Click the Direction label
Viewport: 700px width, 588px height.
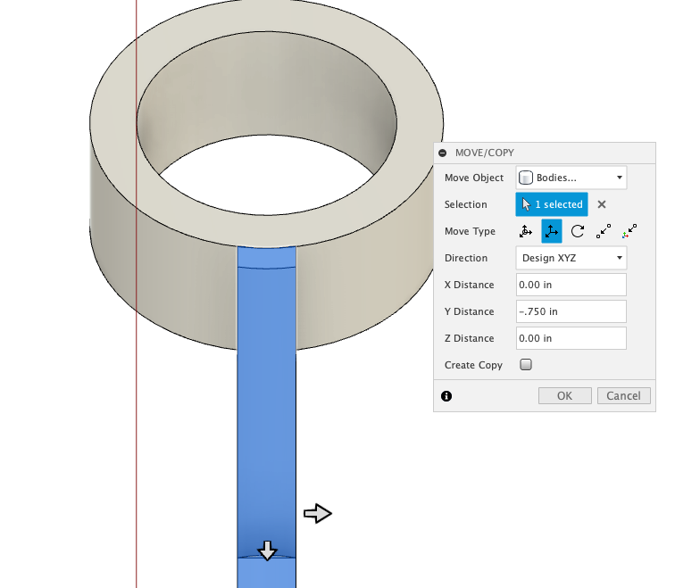tap(466, 258)
